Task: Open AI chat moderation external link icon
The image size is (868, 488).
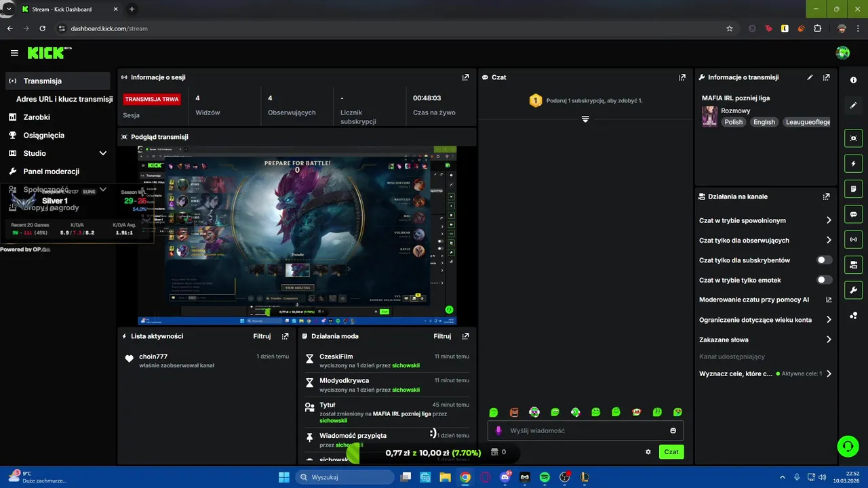Action: pyautogui.click(x=829, y=300)
